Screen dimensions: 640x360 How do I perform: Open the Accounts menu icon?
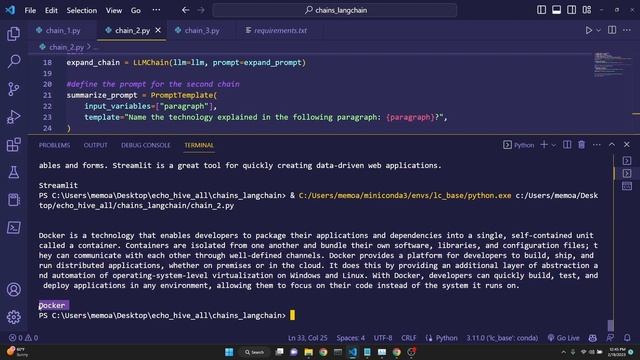(x=13, y=289)
